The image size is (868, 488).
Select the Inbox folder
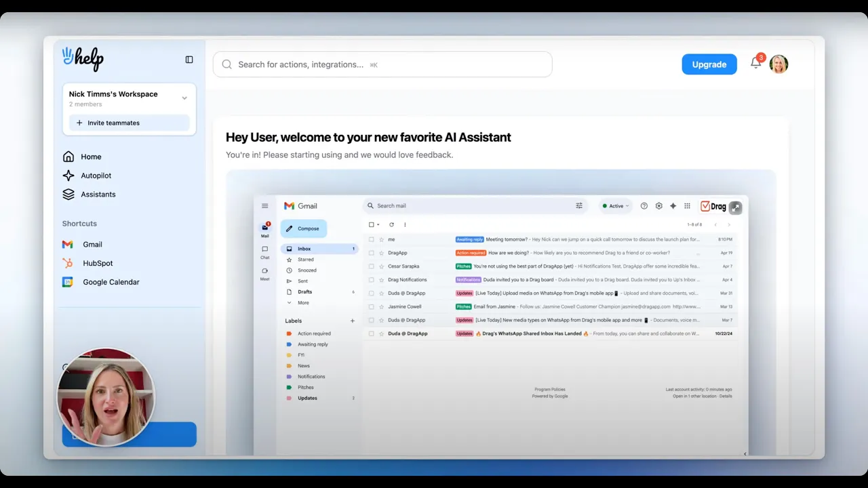pyautogui.click(x=319, y=249)
